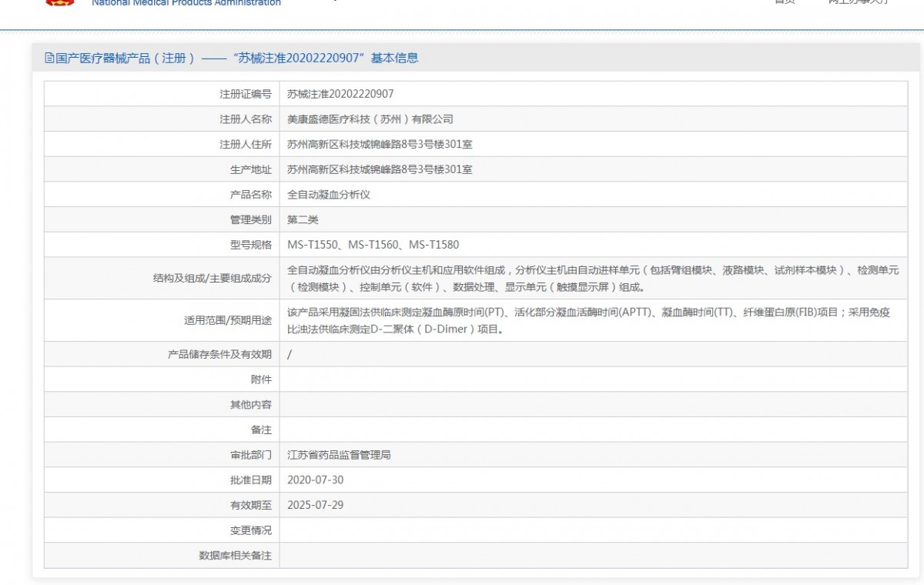
Task: Click the 产品储存条件及有效期 label
Action: coord(219,354)
